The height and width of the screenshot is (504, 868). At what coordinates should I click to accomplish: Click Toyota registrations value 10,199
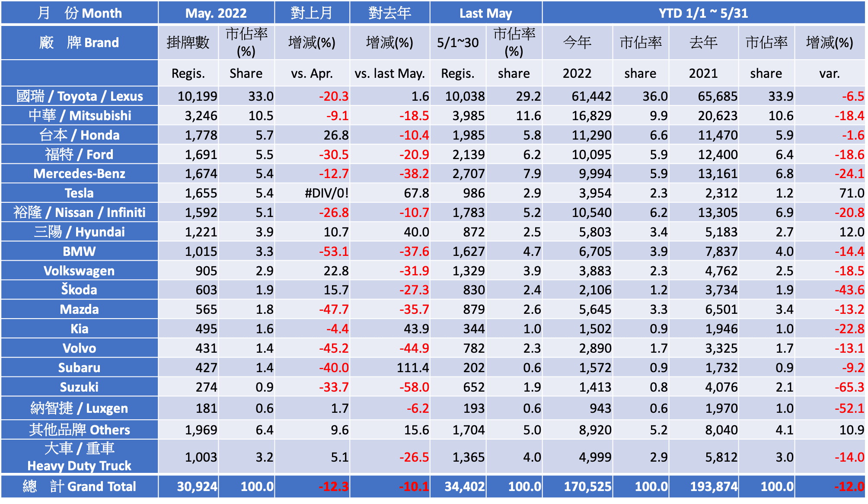point(188,96)
